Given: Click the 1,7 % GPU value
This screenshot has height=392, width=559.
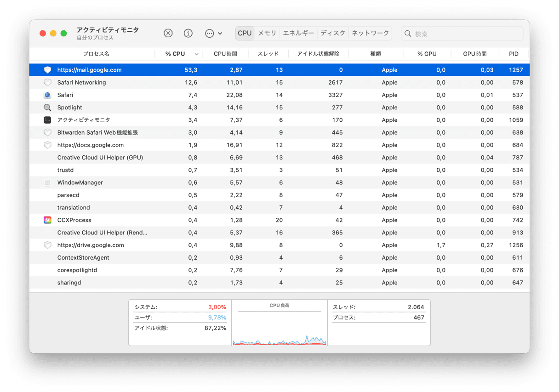Looking at the screenshot, I should pyautogui.click(x=441, y=245).
